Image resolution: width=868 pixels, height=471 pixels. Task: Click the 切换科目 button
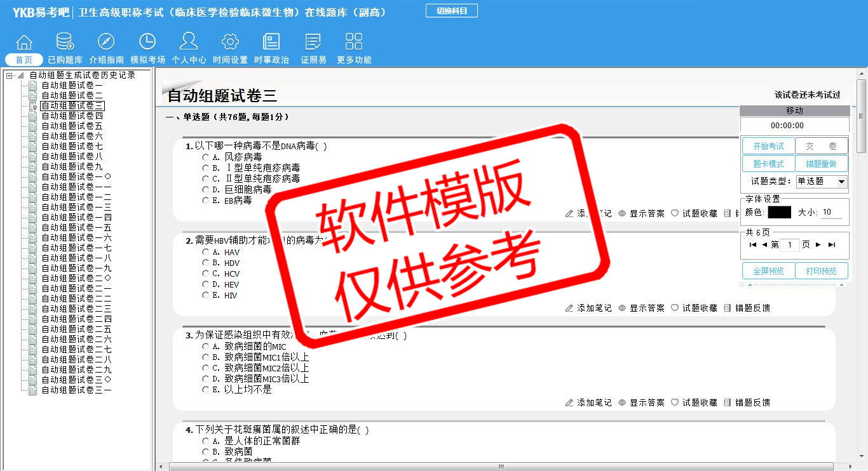tap(451, 11)
